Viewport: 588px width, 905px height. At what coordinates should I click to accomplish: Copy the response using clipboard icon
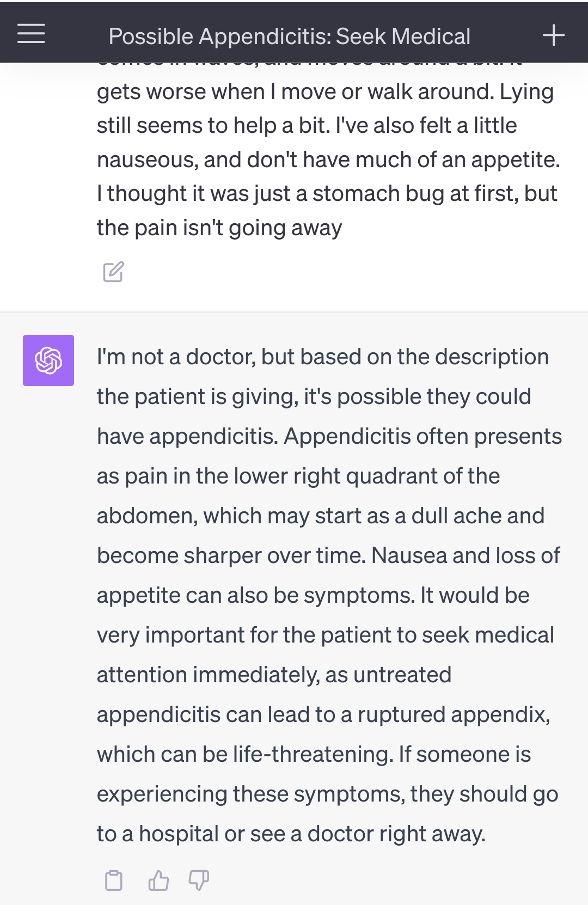pyautogui.click(x=113, y=880)
